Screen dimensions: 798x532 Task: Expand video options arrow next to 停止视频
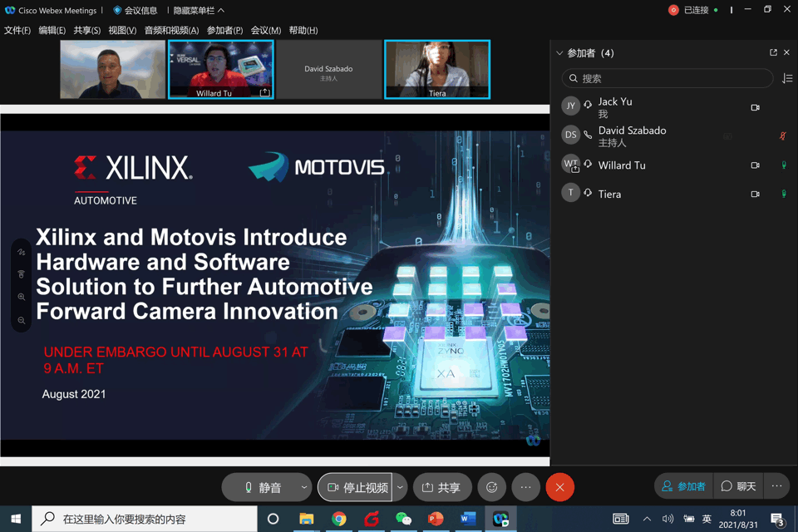pos(400,487)
